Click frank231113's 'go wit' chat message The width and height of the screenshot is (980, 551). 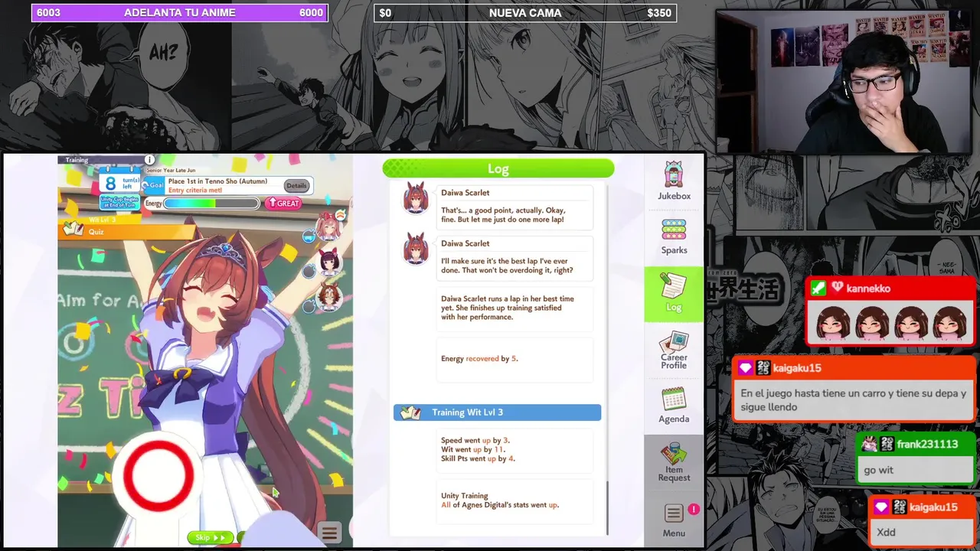tap(915, 470)
